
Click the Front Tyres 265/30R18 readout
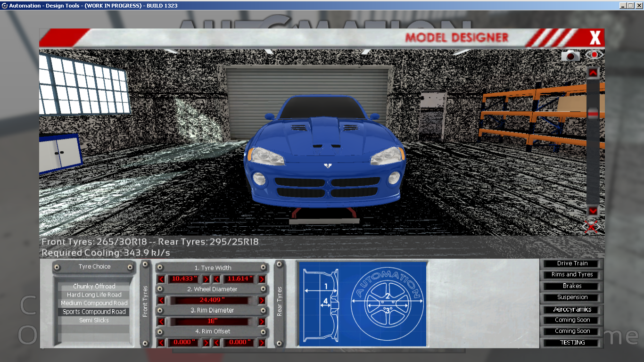(x=94, y=242)
